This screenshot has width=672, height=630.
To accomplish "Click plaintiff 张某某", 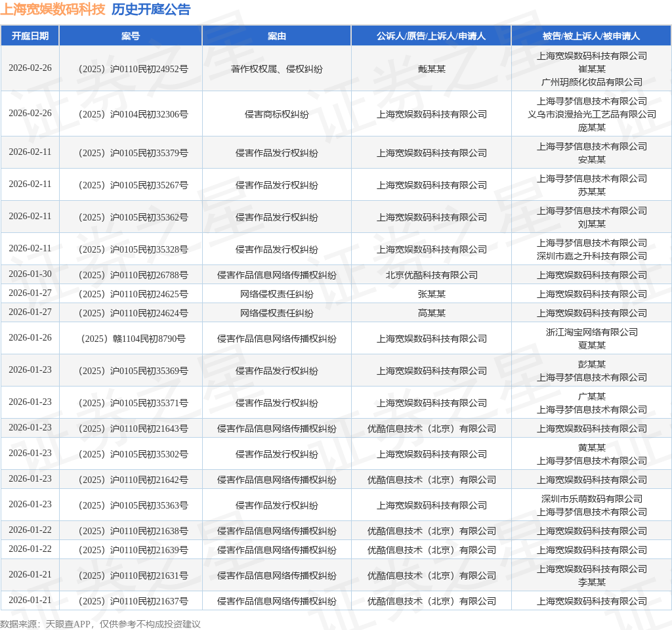I will click(431, 294).
